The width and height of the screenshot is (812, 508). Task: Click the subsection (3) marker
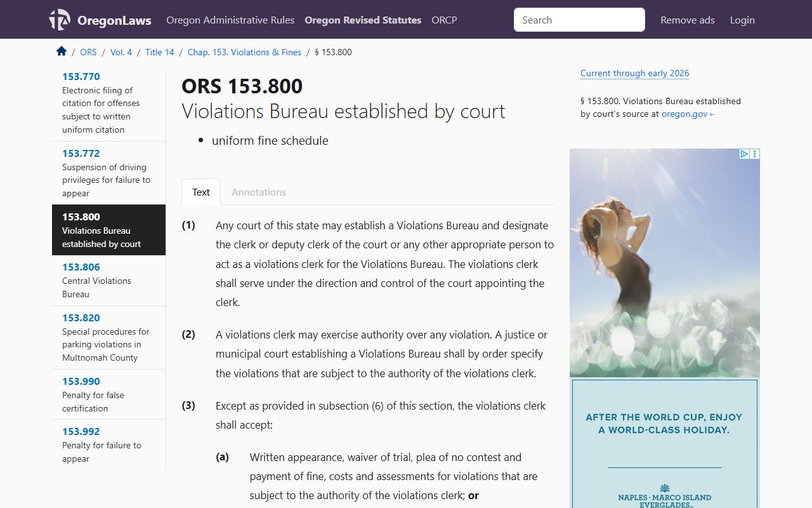pos(188,405)
